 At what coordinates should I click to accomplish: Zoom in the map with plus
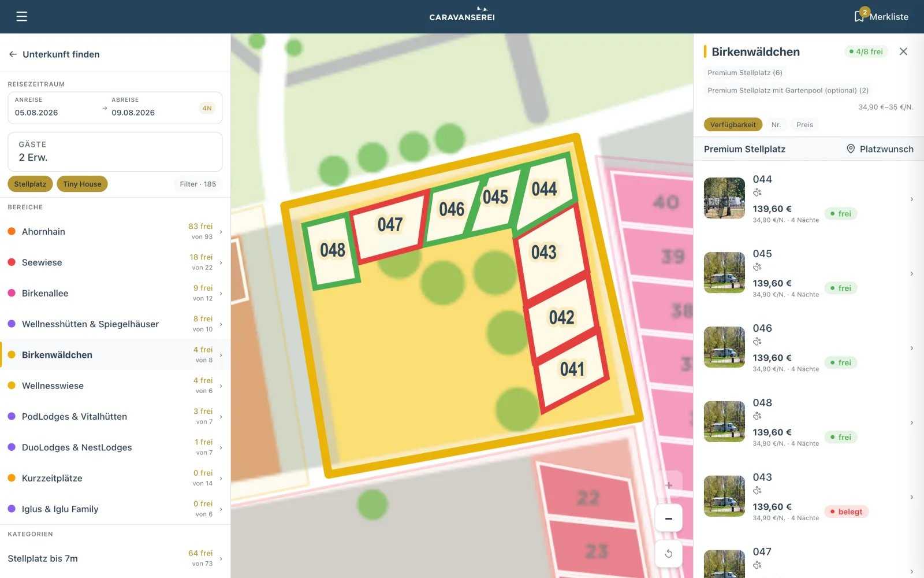coord(669,486)
